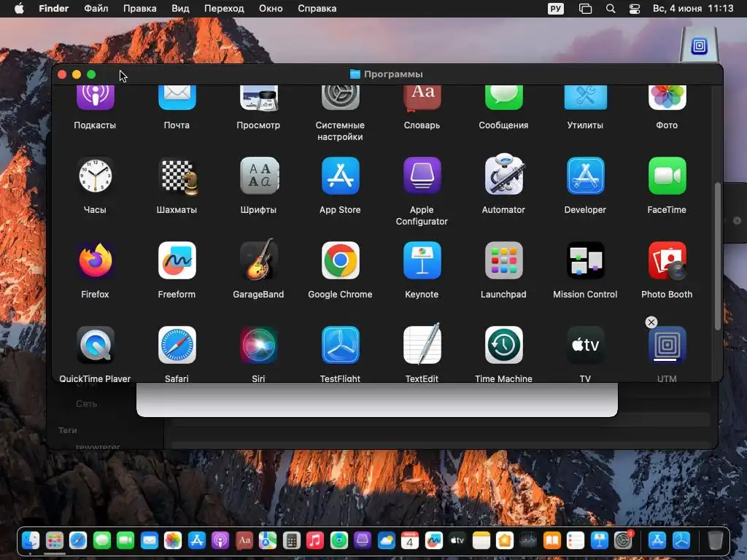Click the Программы window vertical scrollbar
This screenshot has width=747, height=560.
tap(718, 257)
